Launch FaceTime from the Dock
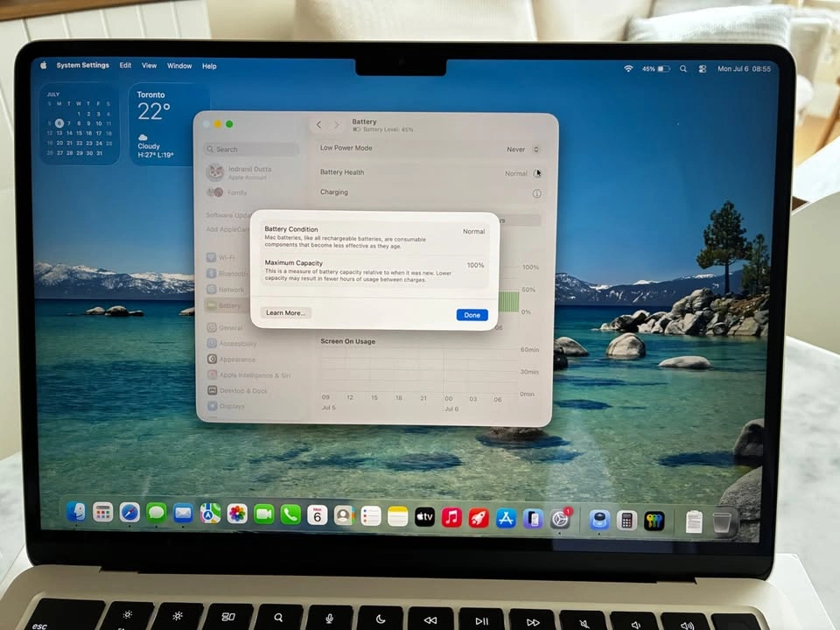The height and width of the screenshot is (630, 840). coord(263,514)
